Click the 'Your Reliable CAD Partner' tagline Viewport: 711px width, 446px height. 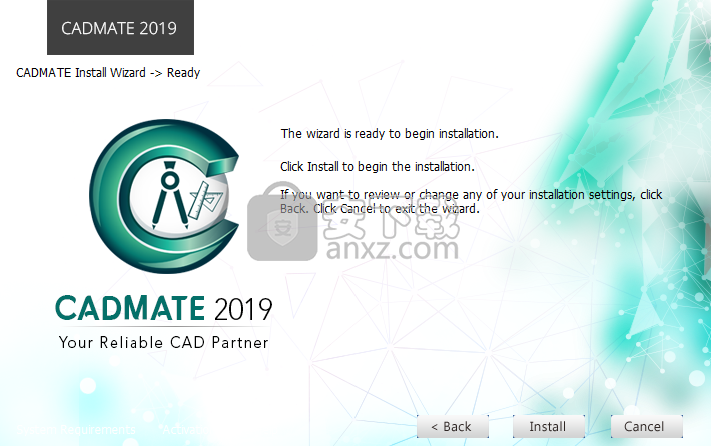(162, 343)
